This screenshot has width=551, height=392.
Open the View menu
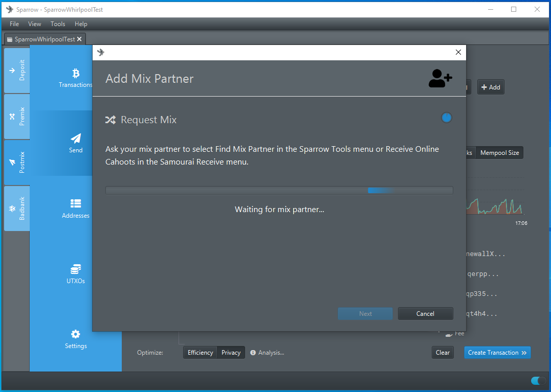[34, 24]
